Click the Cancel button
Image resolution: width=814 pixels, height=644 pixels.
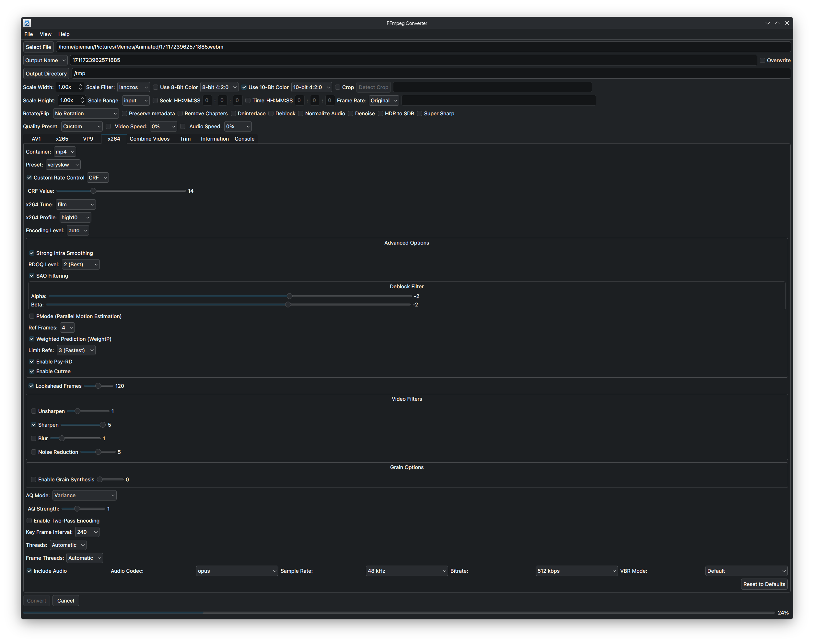tap(66, 601)
